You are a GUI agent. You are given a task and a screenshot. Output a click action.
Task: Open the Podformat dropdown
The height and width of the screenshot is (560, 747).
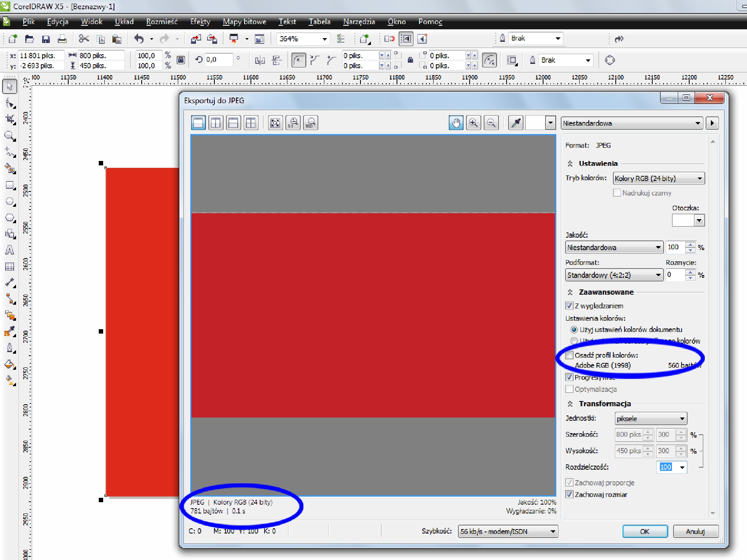pos(614,275)
